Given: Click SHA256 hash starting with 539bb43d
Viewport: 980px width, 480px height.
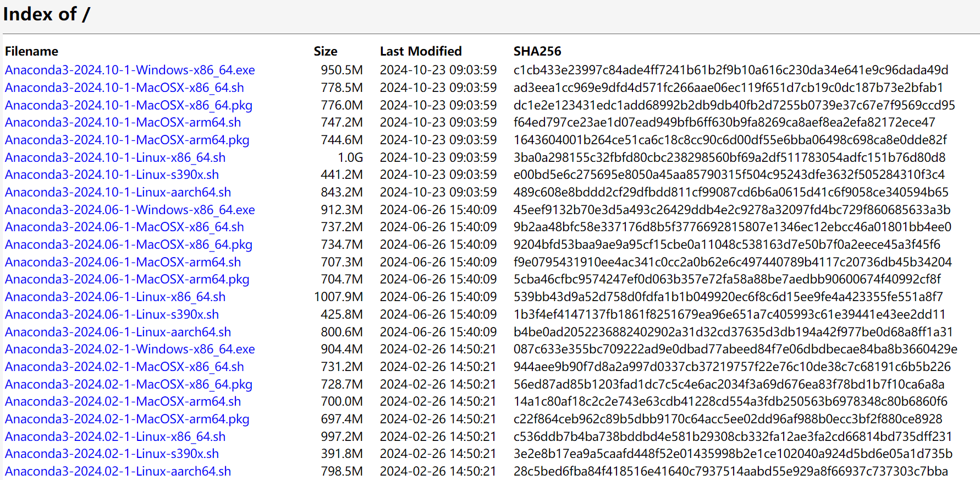Looking at the screenshot, I should tap(729, 297).
